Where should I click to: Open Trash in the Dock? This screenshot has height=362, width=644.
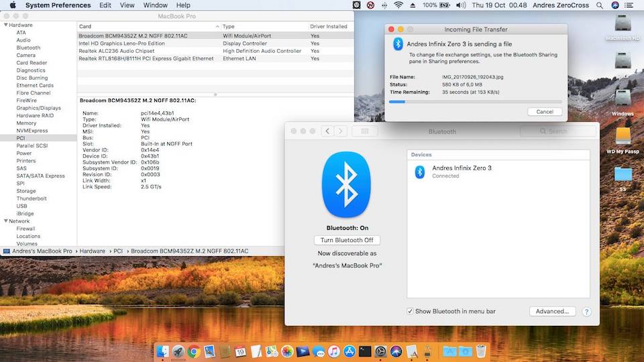point(481,351)
